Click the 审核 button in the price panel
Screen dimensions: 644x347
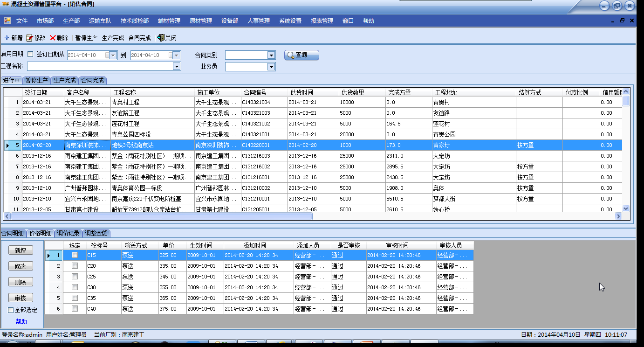pos(21,298)
